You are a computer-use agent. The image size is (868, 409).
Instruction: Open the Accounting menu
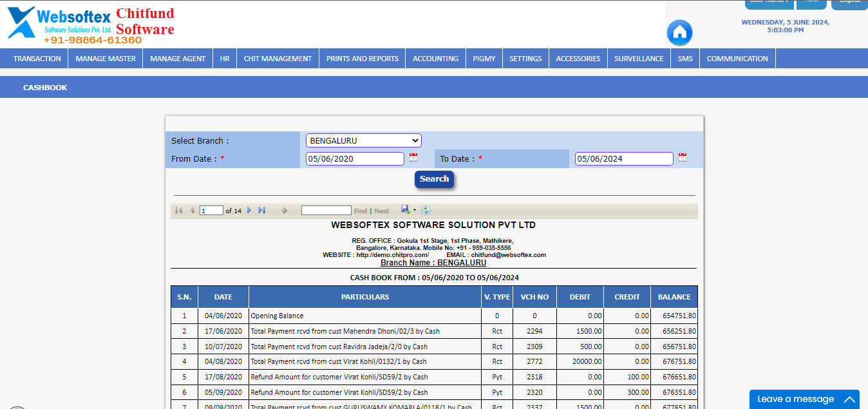pos(436,59)
